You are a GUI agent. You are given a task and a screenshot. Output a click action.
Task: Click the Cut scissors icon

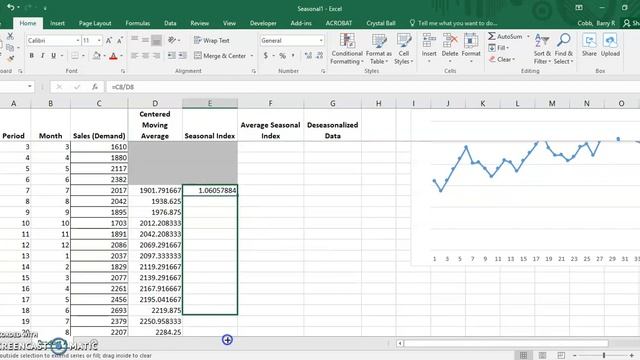[x=10, y=36]
